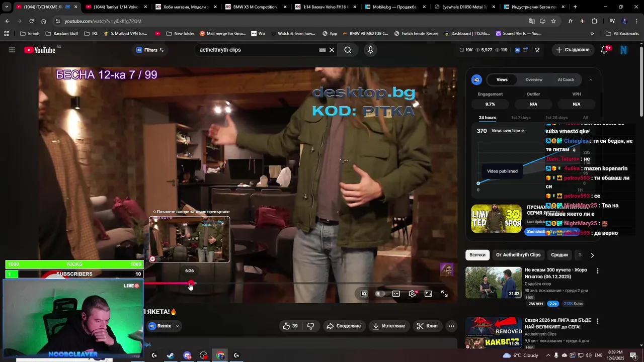
Task: Open YouTube notifications bell
Action: (x=604, y=50)
